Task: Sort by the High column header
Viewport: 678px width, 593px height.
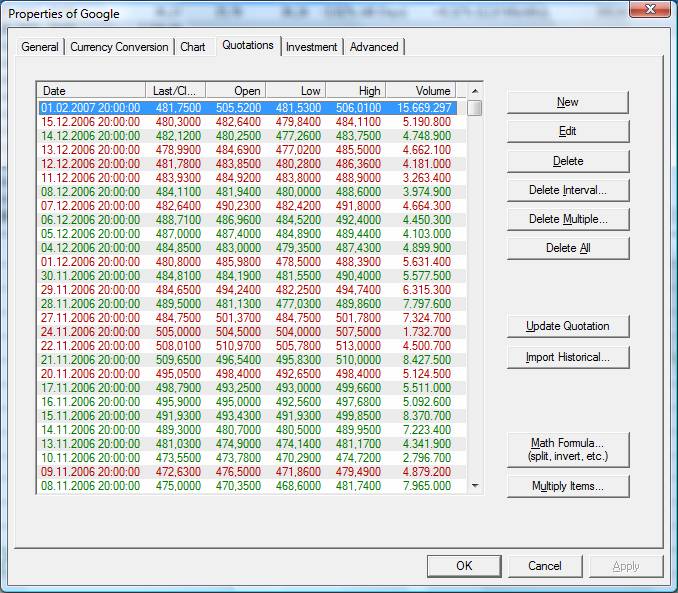Action: pyautogui.click(x=356, y=90)
